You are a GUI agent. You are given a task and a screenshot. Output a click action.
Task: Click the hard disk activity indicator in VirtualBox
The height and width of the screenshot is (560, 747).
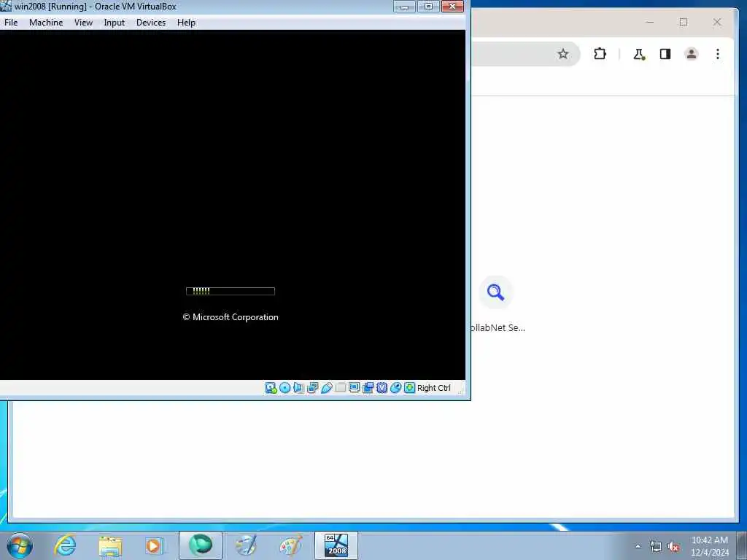pyautogui.click(x=271, y=388)
